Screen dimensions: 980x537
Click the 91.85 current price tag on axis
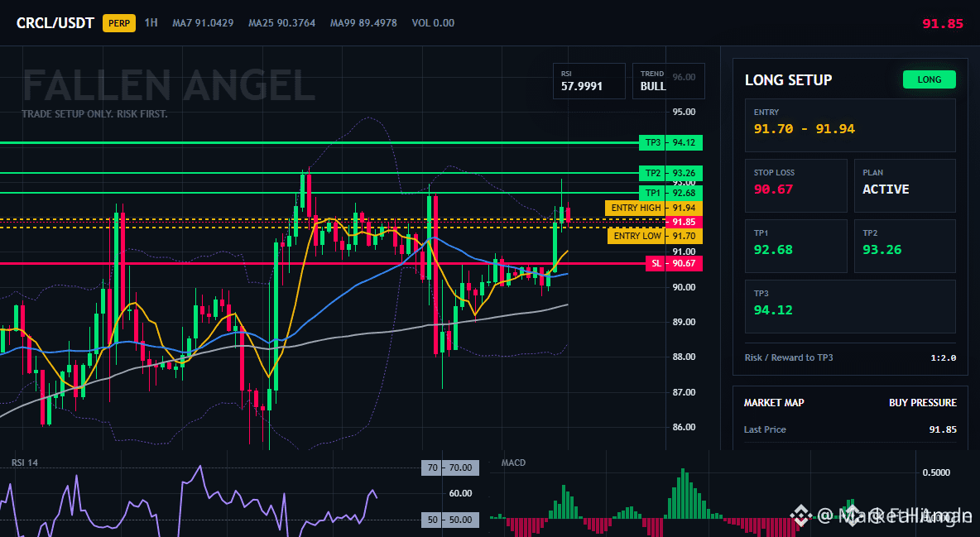[684, 222]
